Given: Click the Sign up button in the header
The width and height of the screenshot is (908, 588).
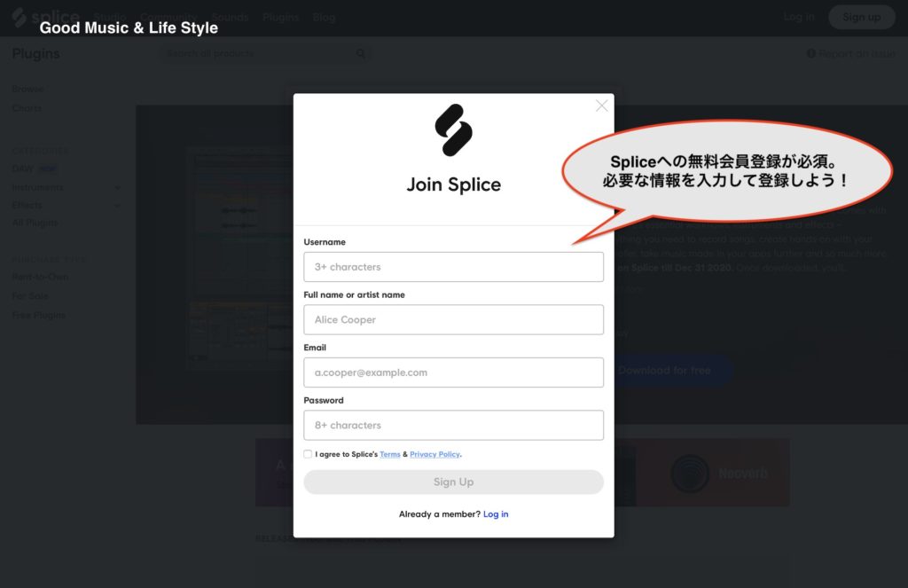Looking at the screenshot, I should pos(862,18).
